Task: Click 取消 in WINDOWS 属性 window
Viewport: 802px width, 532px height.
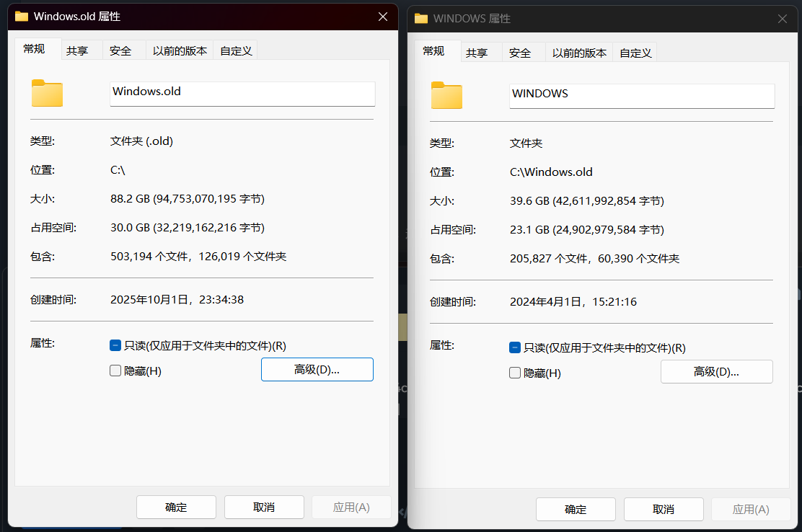Action: (x=663, y=509)
